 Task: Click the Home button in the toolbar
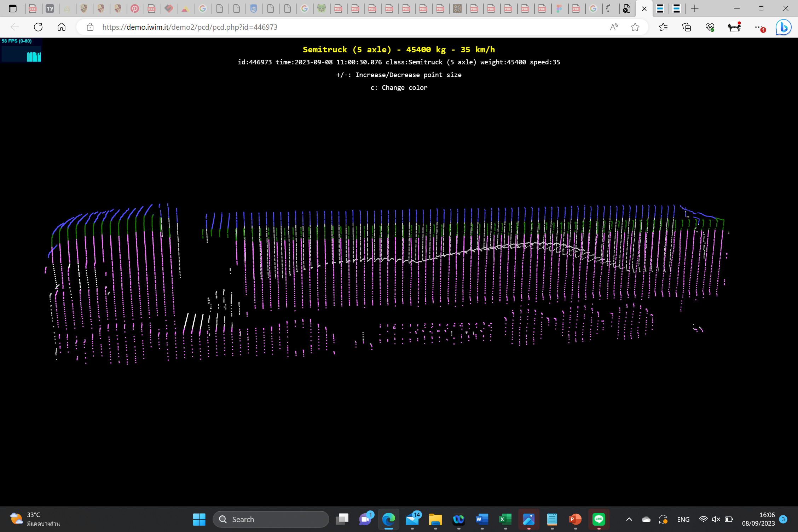pos(62,27)
